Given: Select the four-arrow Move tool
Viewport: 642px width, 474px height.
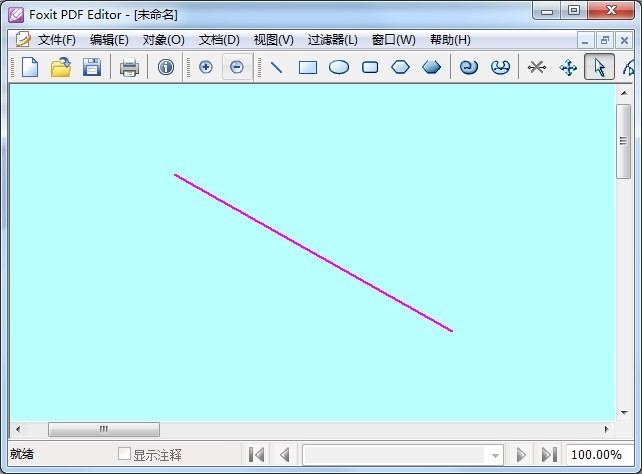Looking at the screenshot, I should pos(568,67).
